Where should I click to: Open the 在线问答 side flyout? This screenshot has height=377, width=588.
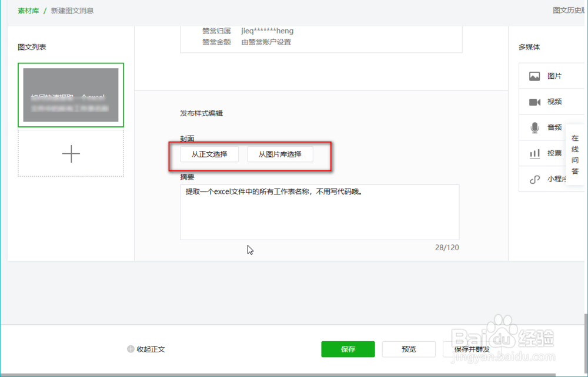pyautogui.click(x=575, y=153)
